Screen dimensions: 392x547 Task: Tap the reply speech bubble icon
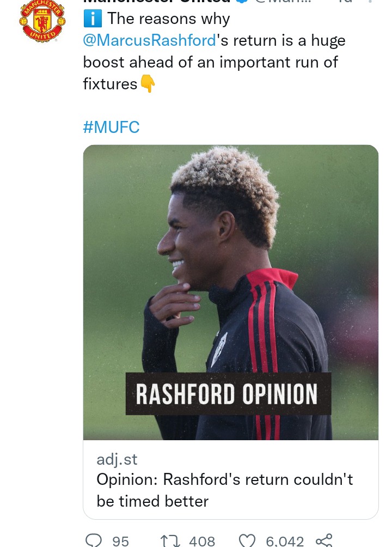(x=93, y=540)
